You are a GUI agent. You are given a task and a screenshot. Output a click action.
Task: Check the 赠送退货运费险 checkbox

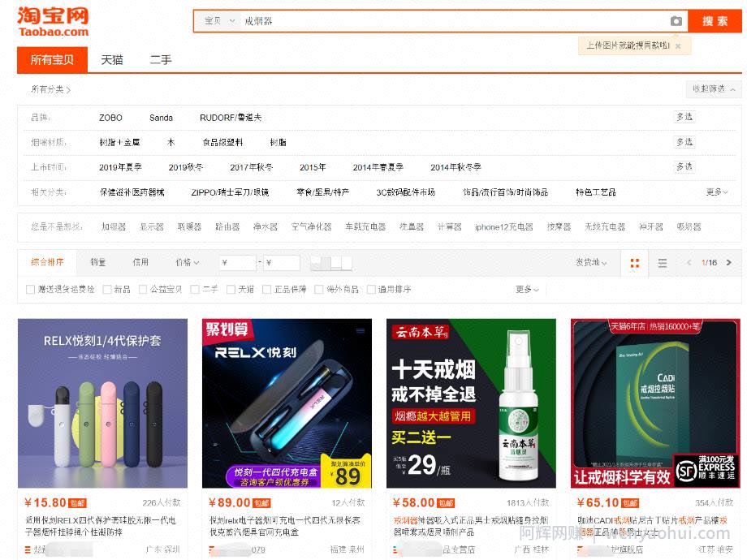pyautogui.click(x=31, y=290)
